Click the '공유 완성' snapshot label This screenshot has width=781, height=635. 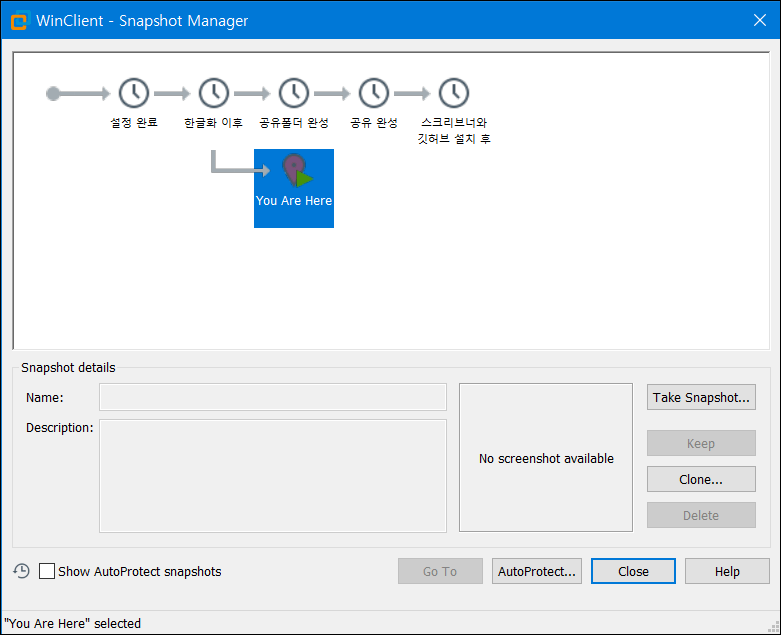point(374,123)
